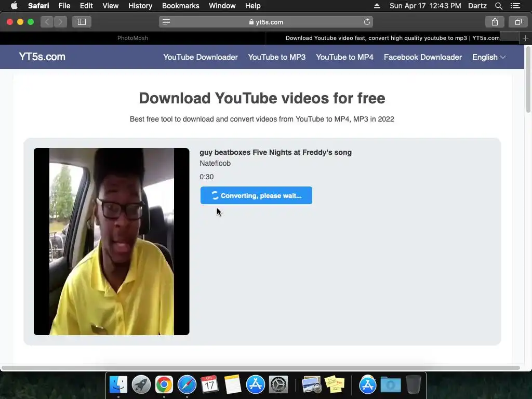Go to YouTube Downloader page
Viewport: 532px width, 399px height.
click(201, 57)
